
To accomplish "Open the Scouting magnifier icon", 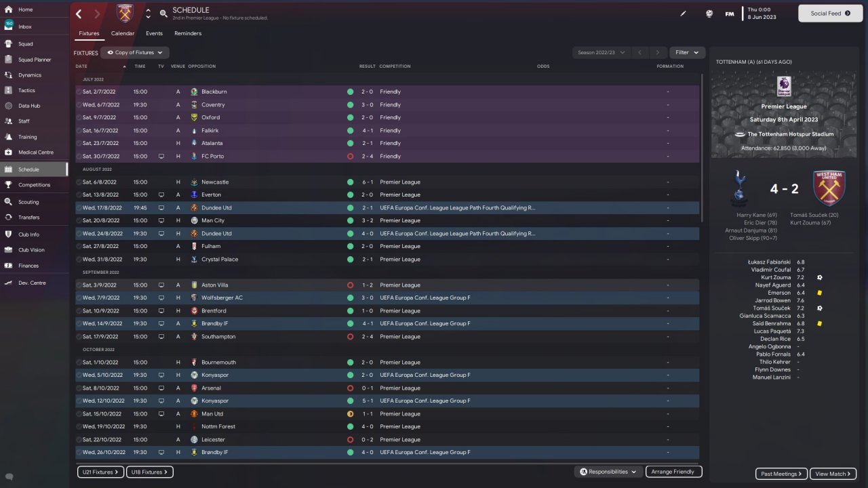I will coord(8,202).
